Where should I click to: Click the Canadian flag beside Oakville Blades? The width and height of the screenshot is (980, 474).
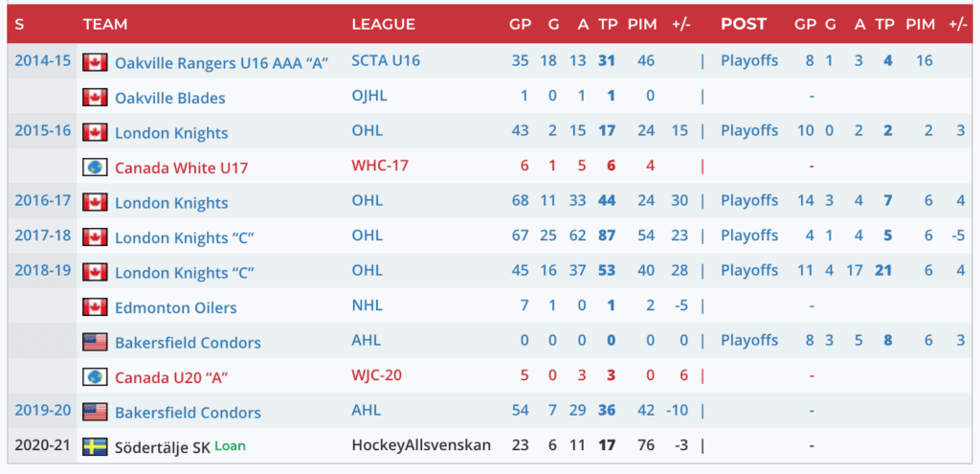(x=94, y=98)
